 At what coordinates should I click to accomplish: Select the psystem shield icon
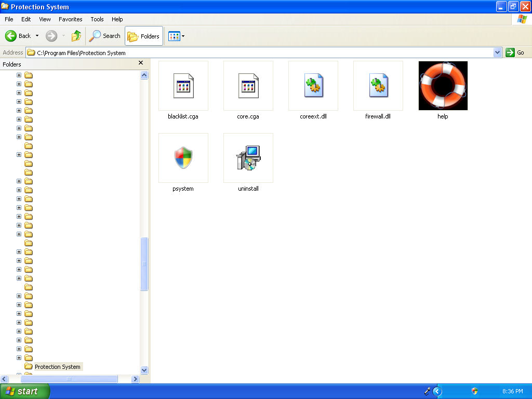point(183,158)
